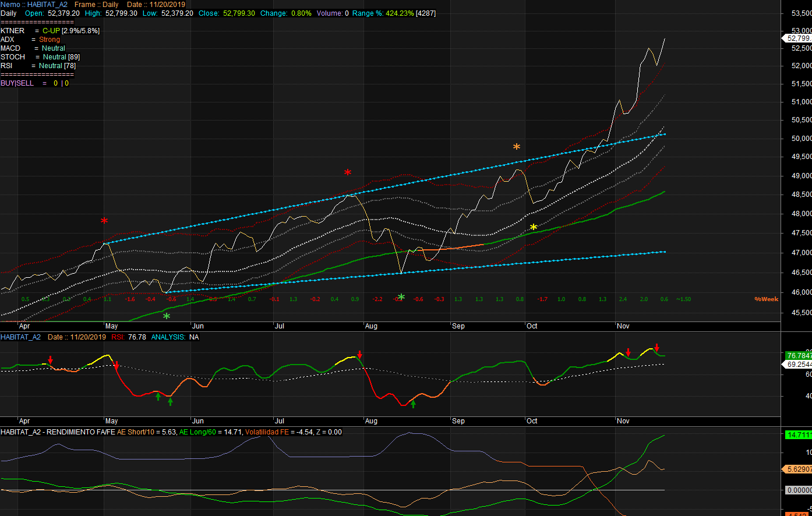Click the ~1.50 weekly estimate label
The height and width of the screenshot is (516, 812).
point(683,299)
